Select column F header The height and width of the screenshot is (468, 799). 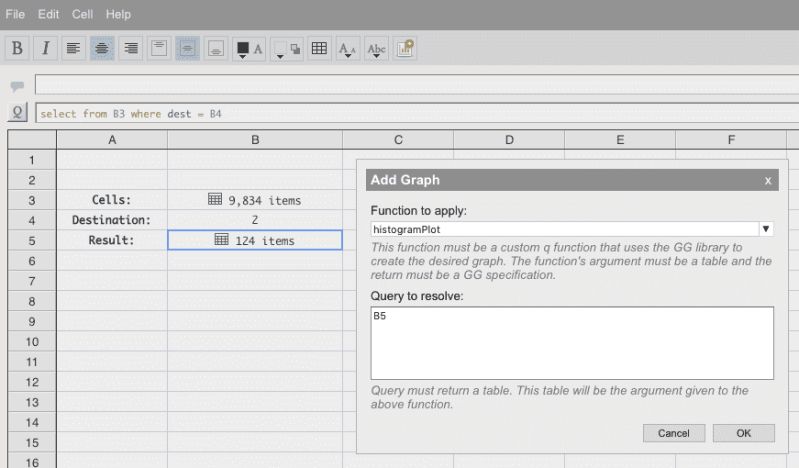click(731, 140)
